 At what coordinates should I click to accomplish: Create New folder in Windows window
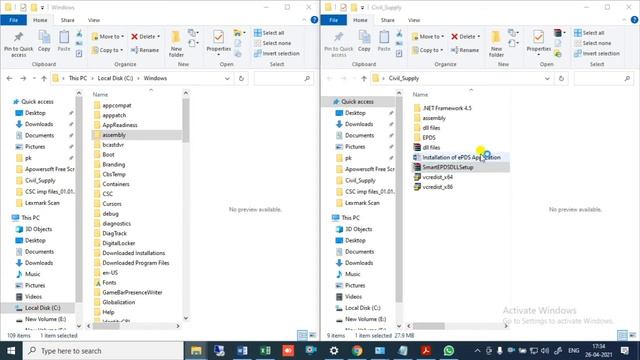point(176,44)
